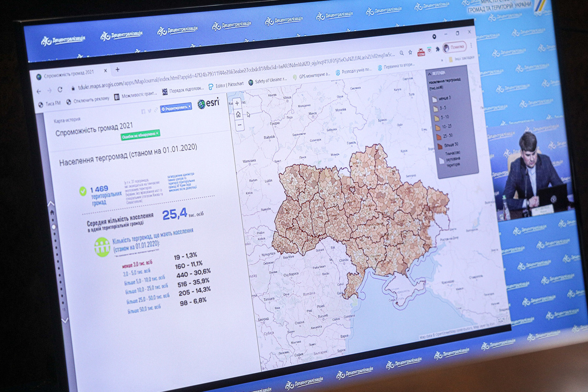Open the browser extensions puzzle icon

point(437,49)
